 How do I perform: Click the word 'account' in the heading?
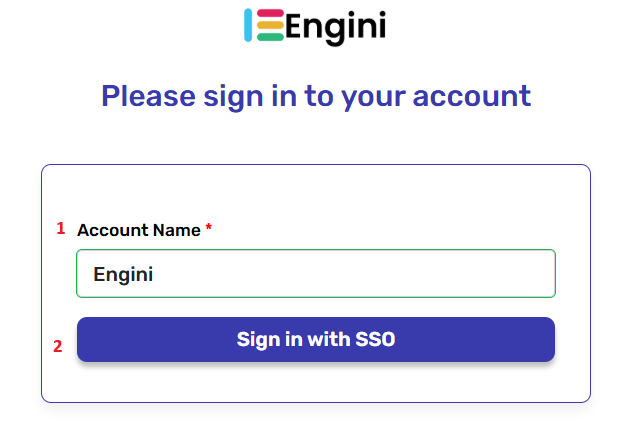coord(472,96)
